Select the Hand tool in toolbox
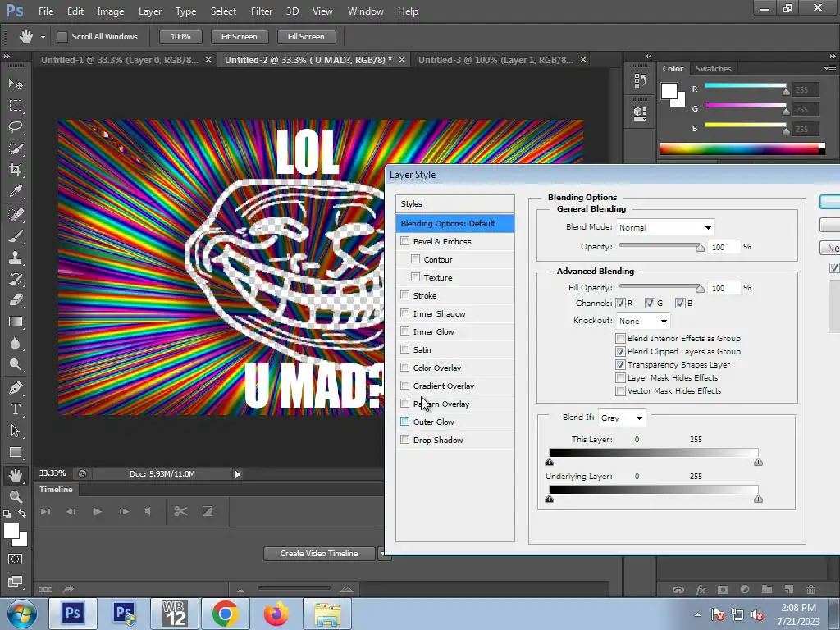840x630 pixels. [x=16, y=476]
